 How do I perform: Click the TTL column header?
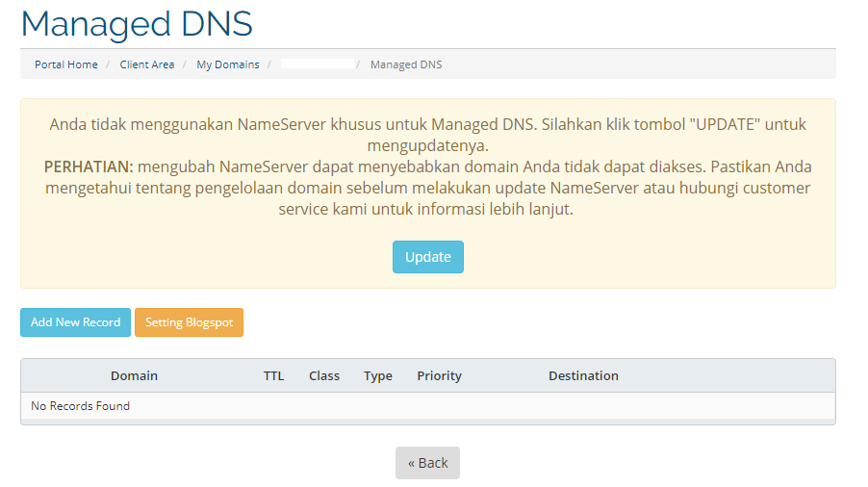click(x=273, y=375)
